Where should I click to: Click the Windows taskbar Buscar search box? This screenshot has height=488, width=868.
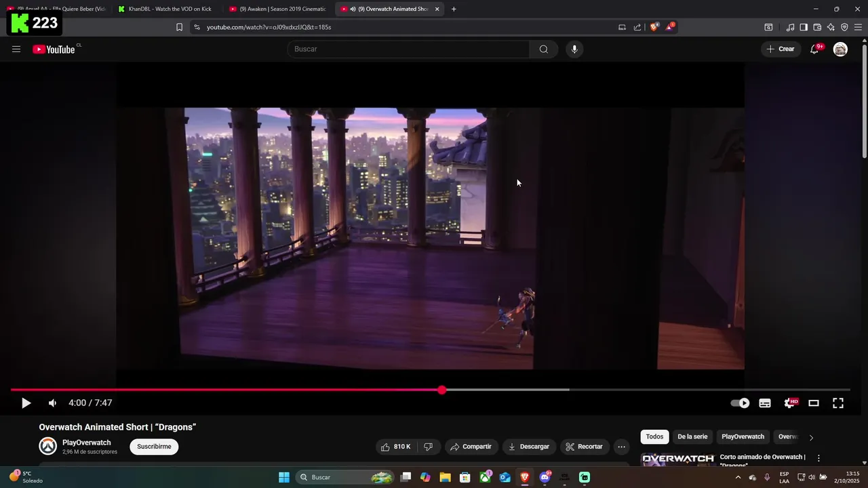point(346,477)
